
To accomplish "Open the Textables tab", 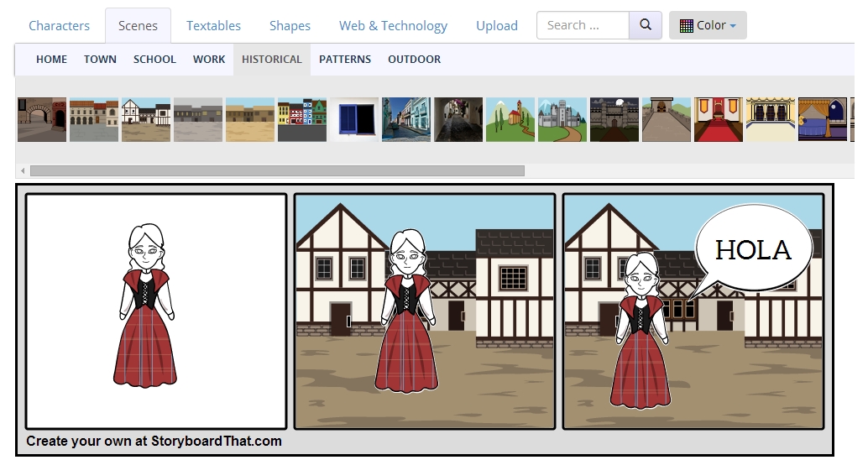I will [213, 25].
